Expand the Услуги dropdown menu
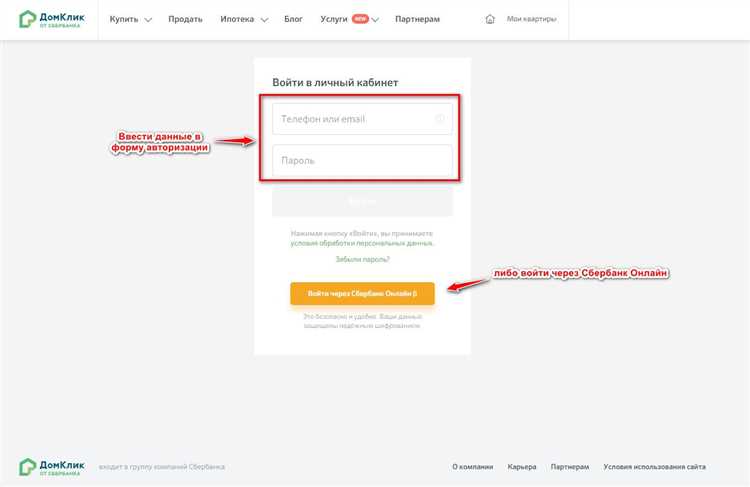 (349, 19)
